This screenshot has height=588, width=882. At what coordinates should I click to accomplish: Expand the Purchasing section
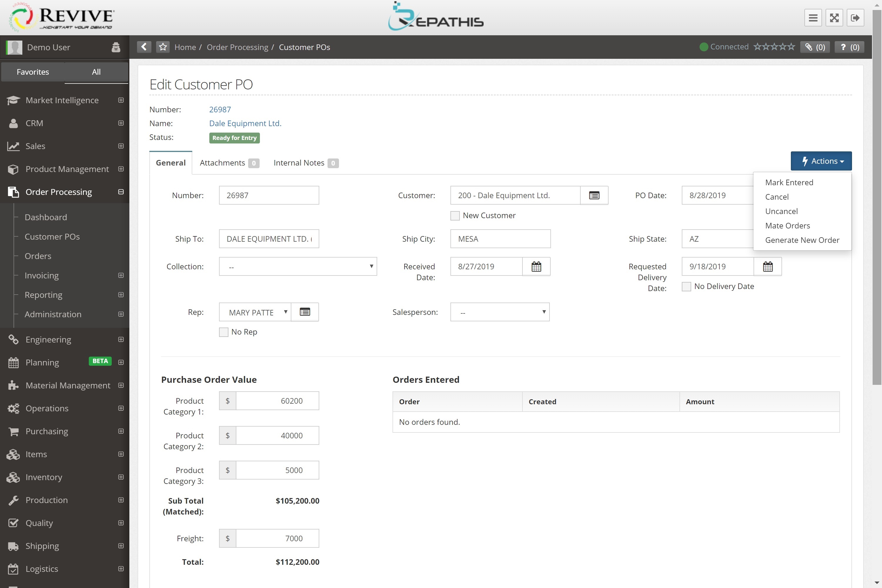pyautogui.click(x=121, y=431)
